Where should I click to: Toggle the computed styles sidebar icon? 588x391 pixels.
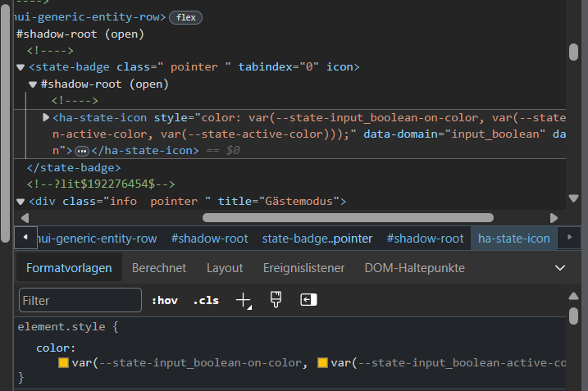[x=308, y=300]
